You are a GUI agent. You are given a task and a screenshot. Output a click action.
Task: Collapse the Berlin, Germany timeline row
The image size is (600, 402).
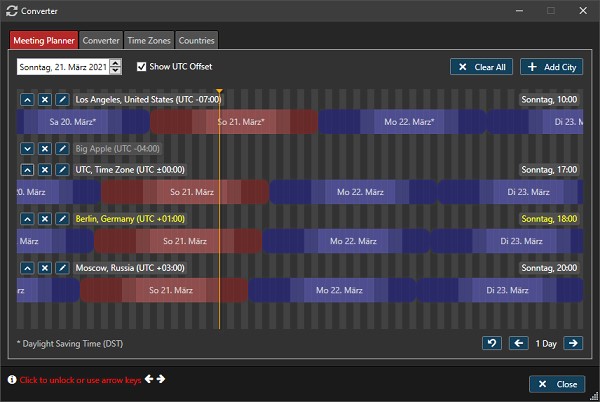point(27,218)
